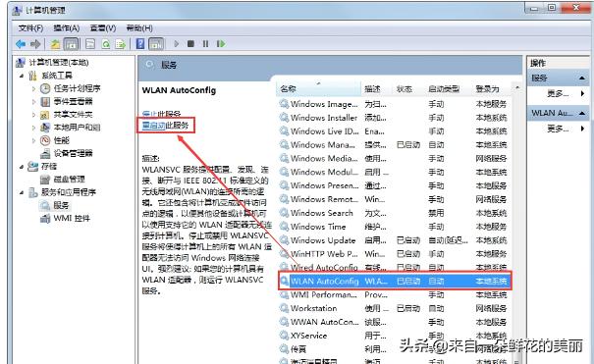Image resolution: width=594 pixels, height=364 pixels.
Task: Expand the 事件查看器 node arrow
Action: click(x=33, y=102)
